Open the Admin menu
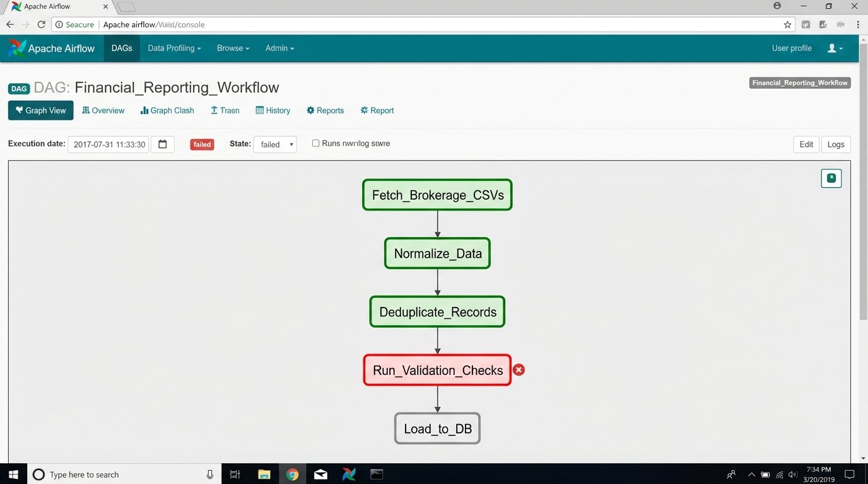Viewport: 868px width, 484px height. click(279, 48)
